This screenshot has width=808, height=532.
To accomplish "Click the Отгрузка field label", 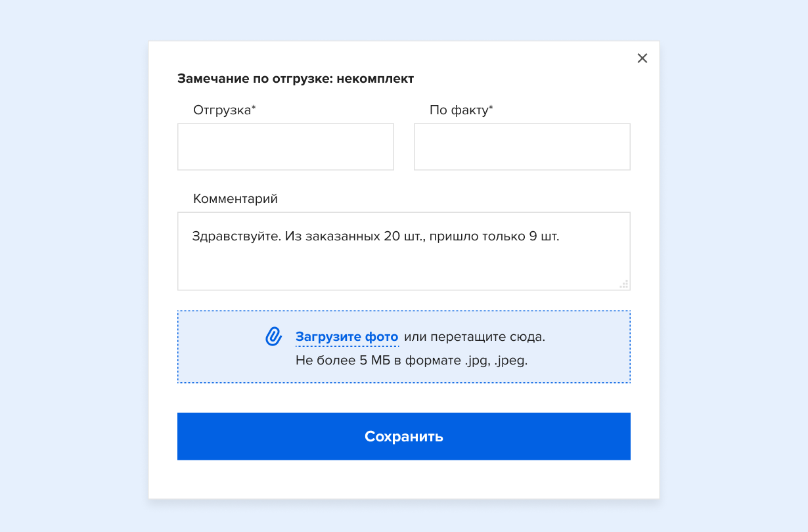I will pos(221,110).
